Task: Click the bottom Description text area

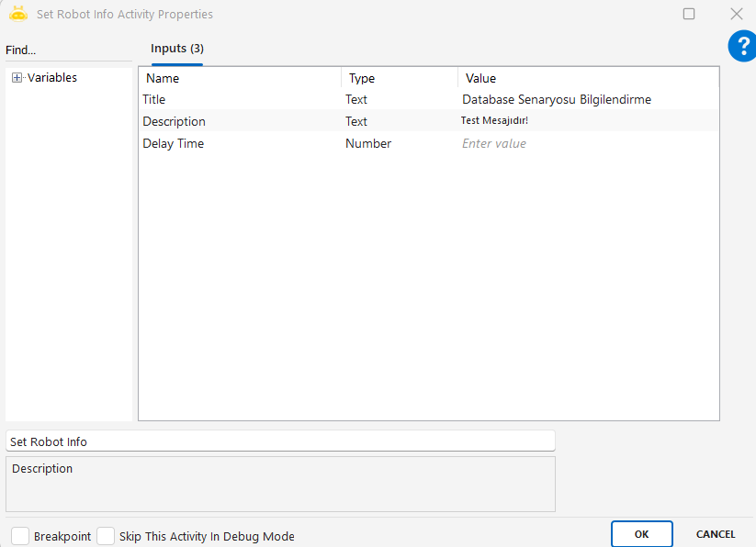Action: click(280, 484)
